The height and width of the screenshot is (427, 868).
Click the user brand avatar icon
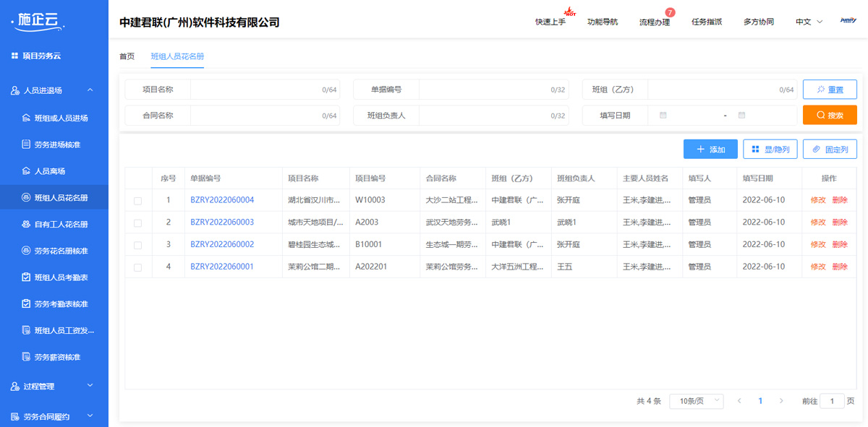pyautogui.click(x=848, y=21)
